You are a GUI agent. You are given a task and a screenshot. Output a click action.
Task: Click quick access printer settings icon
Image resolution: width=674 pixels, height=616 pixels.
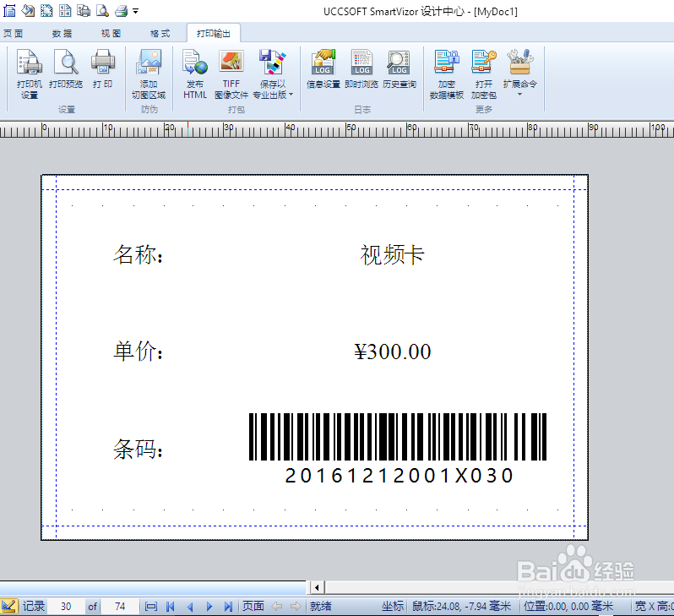click(84, 10)
